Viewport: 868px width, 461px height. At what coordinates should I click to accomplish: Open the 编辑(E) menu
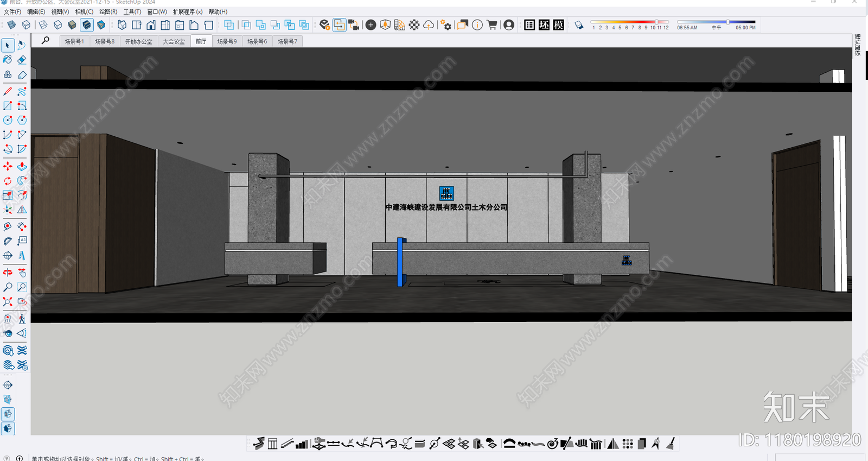(36, 11)
